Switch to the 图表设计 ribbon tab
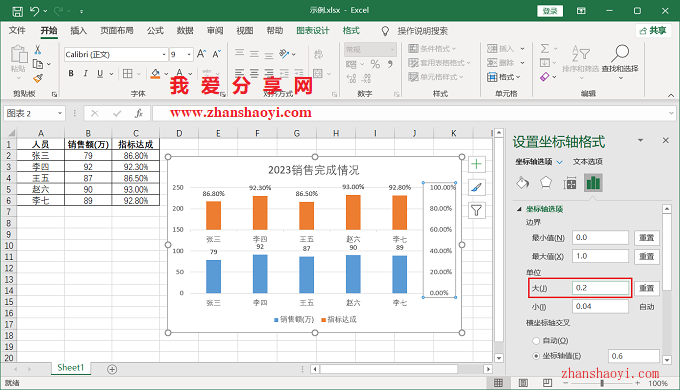 coord(313,30)
